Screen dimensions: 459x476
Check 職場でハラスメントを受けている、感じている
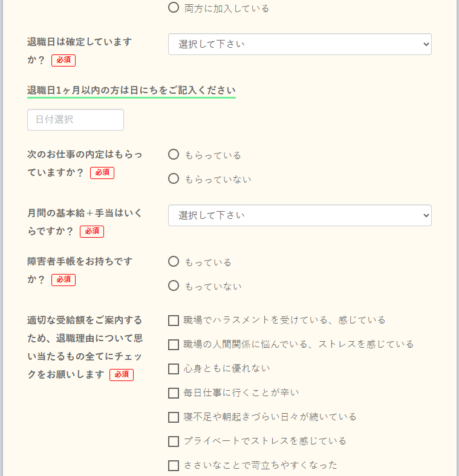[174, 320]
